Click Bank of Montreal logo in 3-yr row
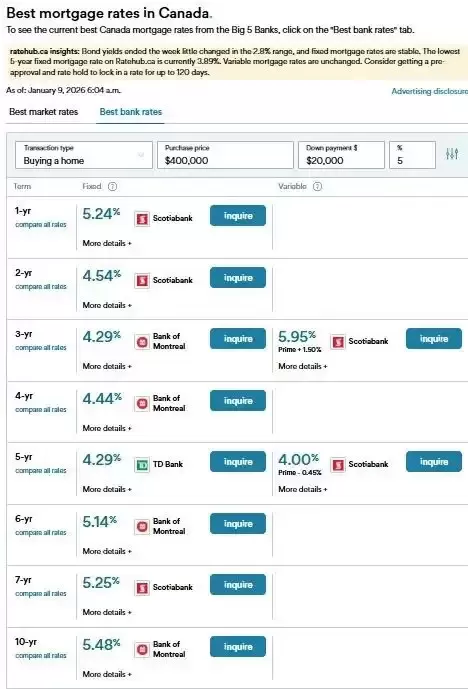Screen dimensions: 468x689 142,341
